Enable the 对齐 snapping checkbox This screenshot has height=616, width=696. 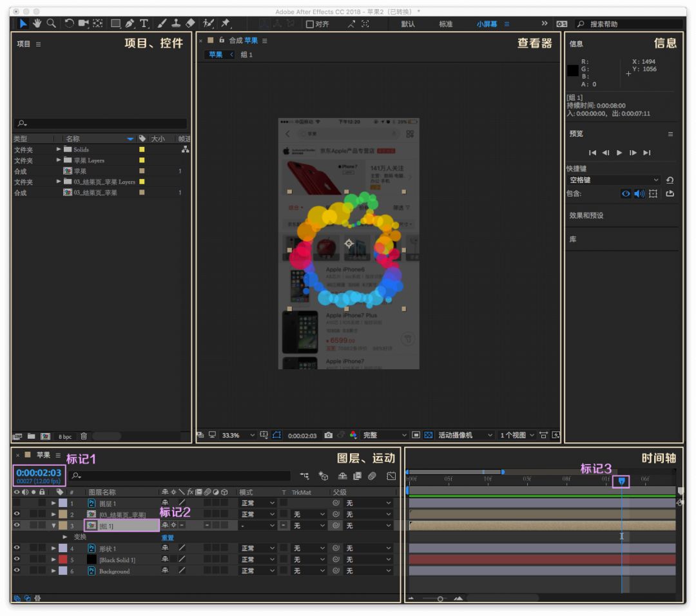(x=310, y=24)
